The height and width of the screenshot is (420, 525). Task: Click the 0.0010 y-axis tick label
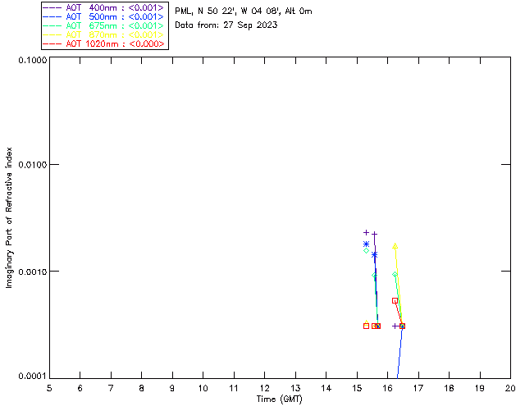click(x=33, y=272)
